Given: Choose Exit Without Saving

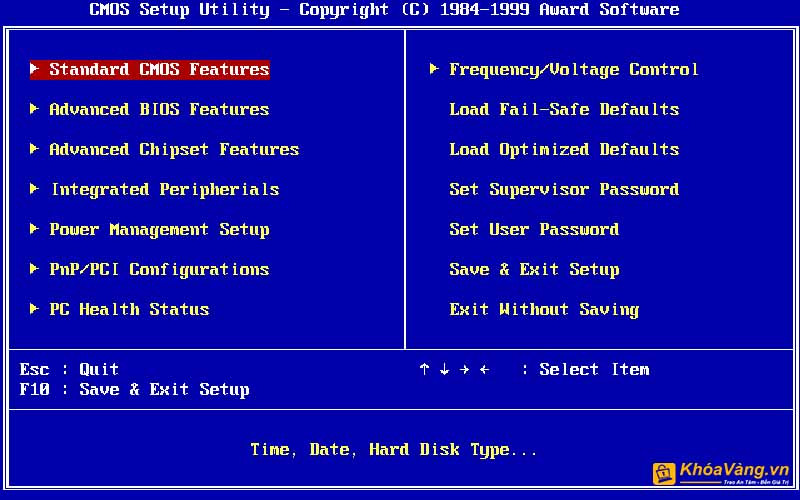Looking at the screenshot, I should [x=544, y=310].
